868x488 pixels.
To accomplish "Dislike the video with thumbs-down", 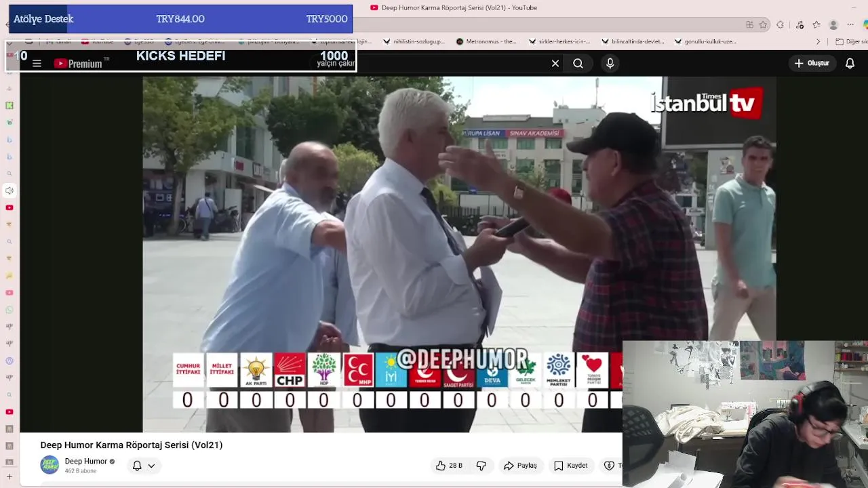I will point(481,466).
